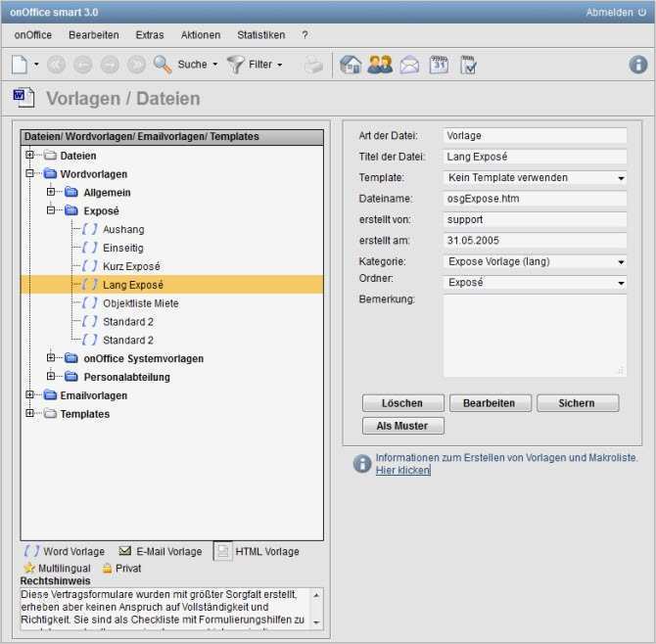Select the Einseitig template
This screenshot has width=656, height=644.
point(123,248)
